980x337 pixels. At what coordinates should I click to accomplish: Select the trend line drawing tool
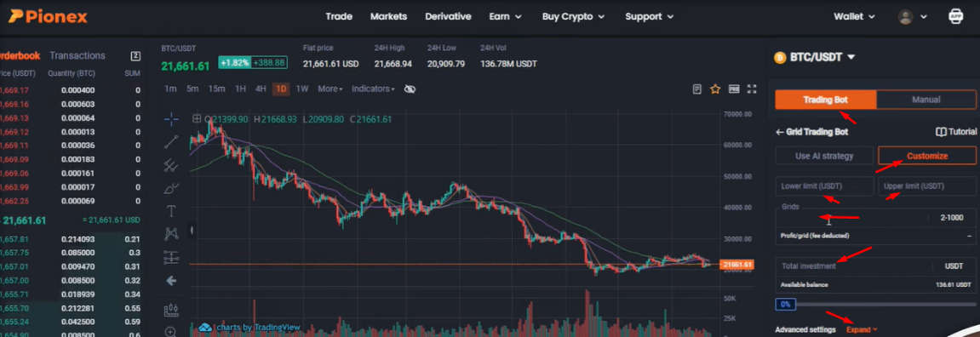pos(171,142)
